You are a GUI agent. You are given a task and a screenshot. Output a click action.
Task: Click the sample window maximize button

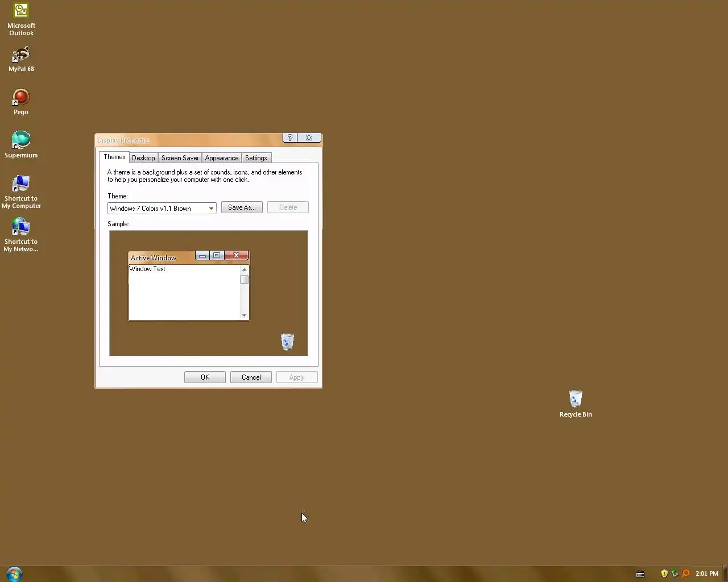217,255
